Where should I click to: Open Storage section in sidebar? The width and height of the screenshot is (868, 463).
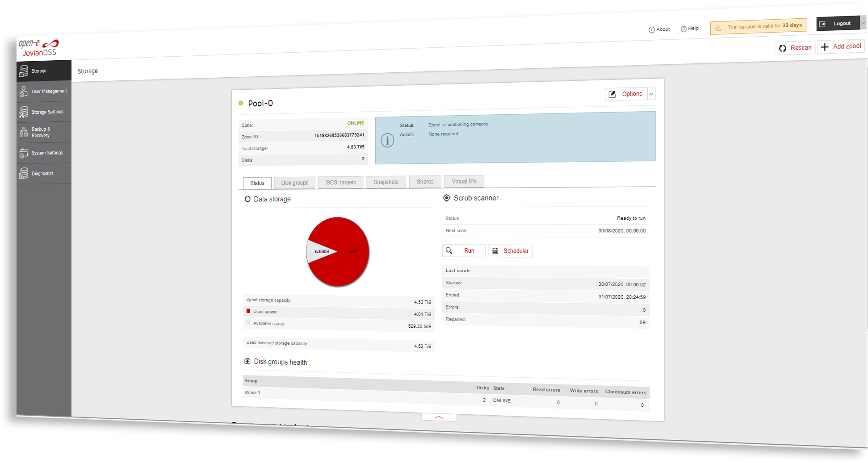pos(44,71)
